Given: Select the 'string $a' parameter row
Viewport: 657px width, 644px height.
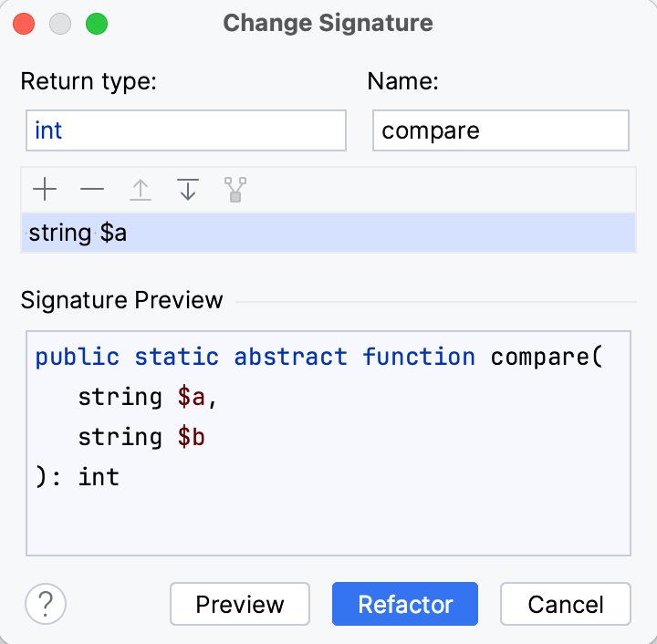Looking at the screenshot, I should click(x=328, y=233).
